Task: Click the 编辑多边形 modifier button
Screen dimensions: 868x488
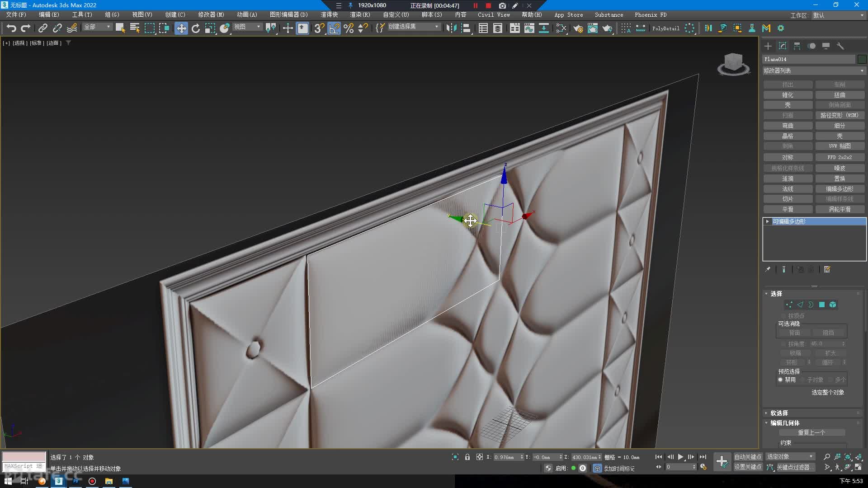Action: click(x=840, y=189)
